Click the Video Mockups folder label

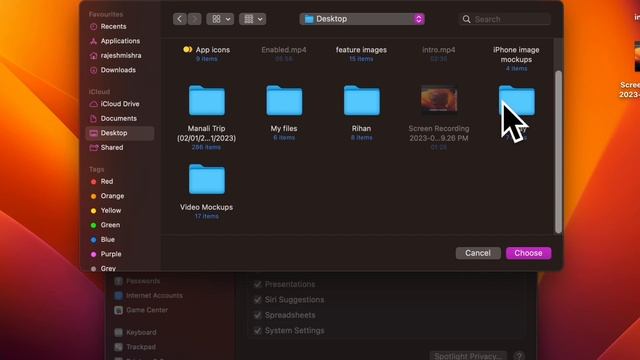click(207, 207)
